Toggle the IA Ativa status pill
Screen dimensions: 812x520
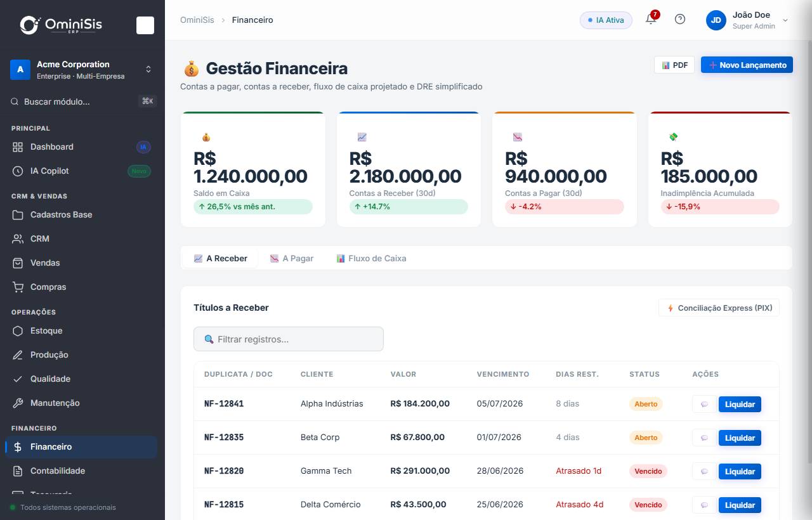coord(606,20)
